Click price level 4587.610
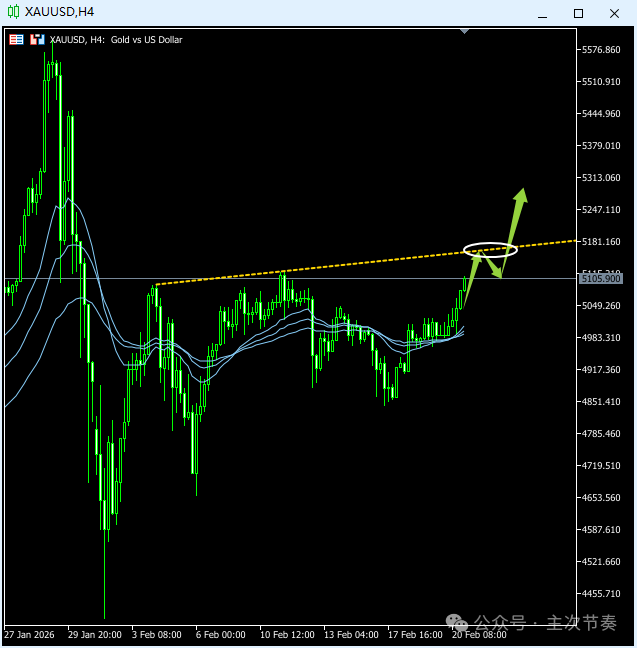Screen dimensions: 637x648 (x=601, y=530)
